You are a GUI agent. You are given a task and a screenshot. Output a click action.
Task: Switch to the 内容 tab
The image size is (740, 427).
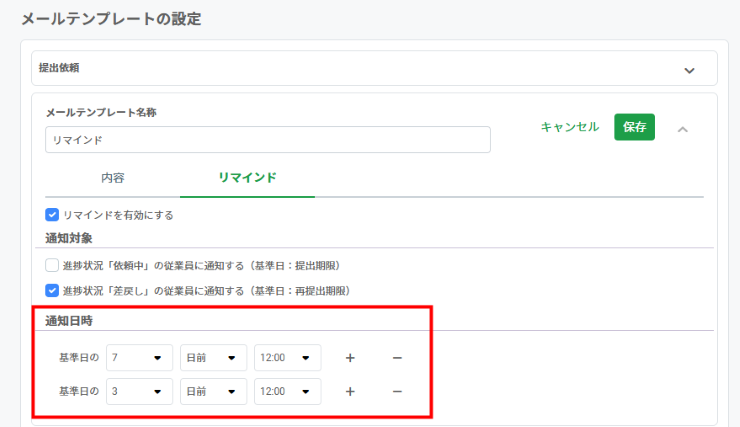pyautogui.click(x=113, y=177)
